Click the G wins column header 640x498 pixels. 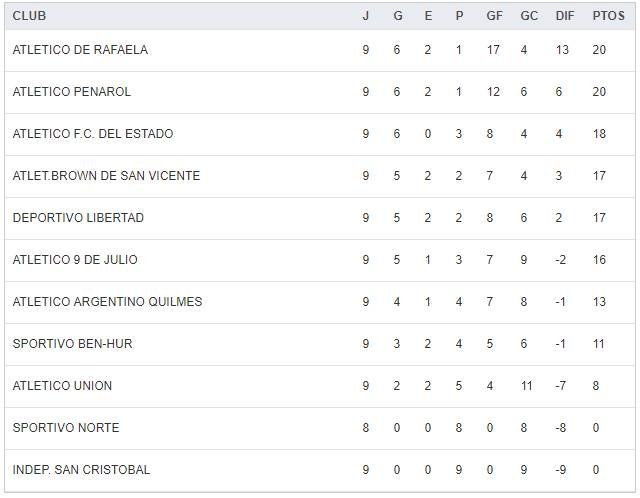pos(397,16)
